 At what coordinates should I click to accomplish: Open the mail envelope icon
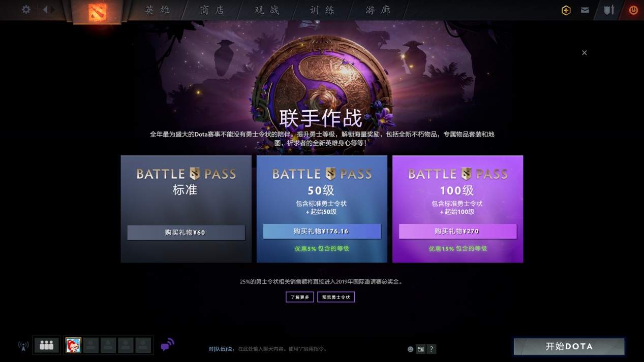585,10
